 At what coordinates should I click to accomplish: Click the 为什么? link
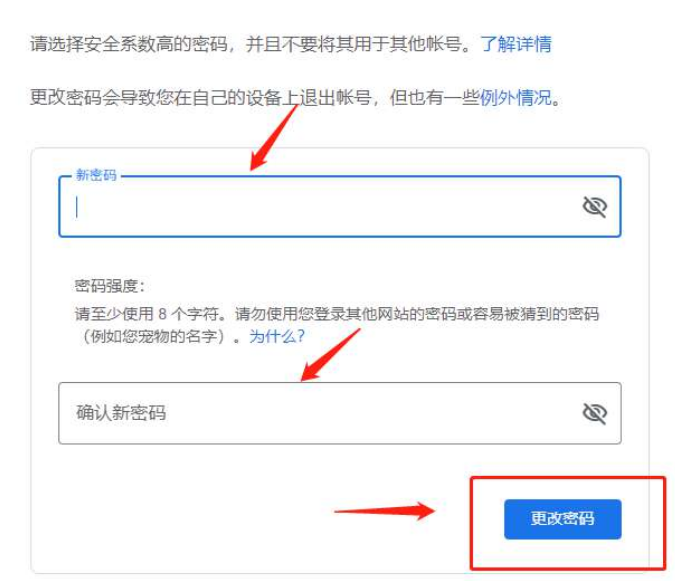[277, 336]
